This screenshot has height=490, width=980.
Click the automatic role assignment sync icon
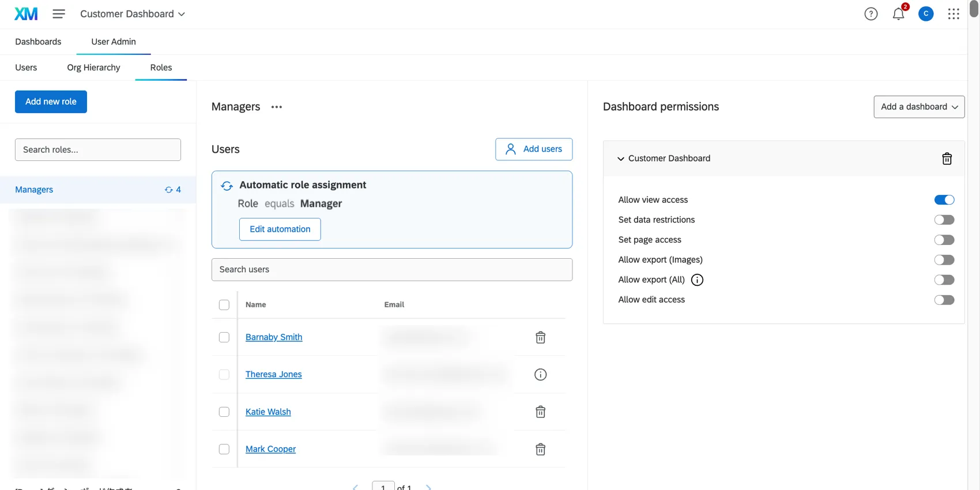coord(227,186)
